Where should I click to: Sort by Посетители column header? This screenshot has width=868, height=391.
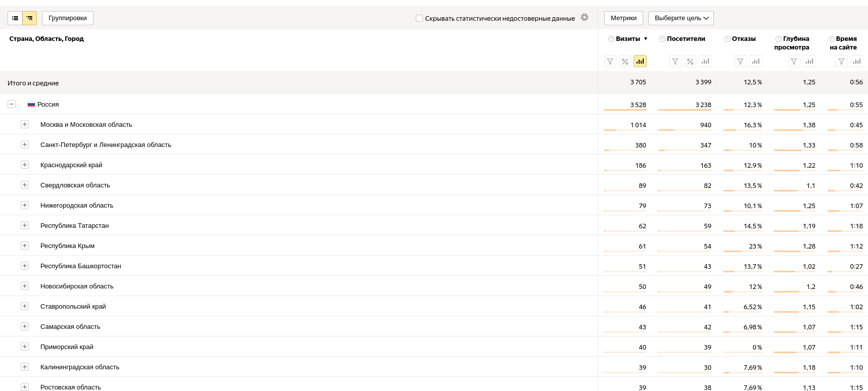pos(686,39)
